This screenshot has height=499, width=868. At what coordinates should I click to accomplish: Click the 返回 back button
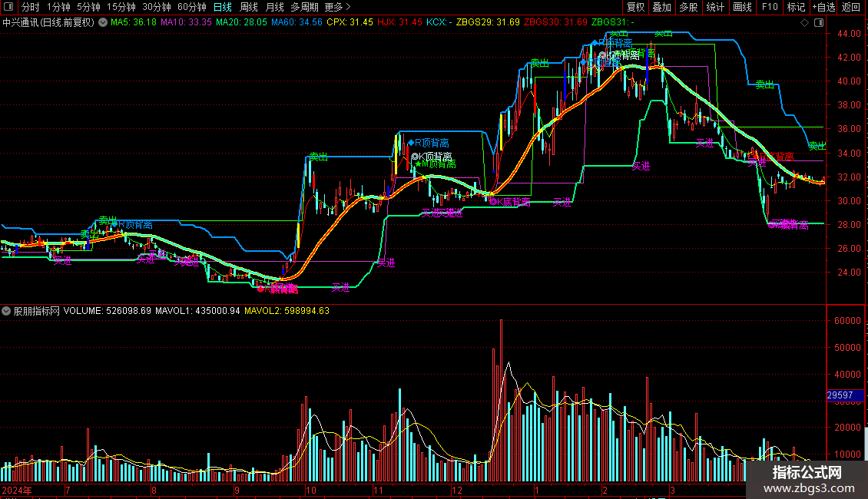851,7
